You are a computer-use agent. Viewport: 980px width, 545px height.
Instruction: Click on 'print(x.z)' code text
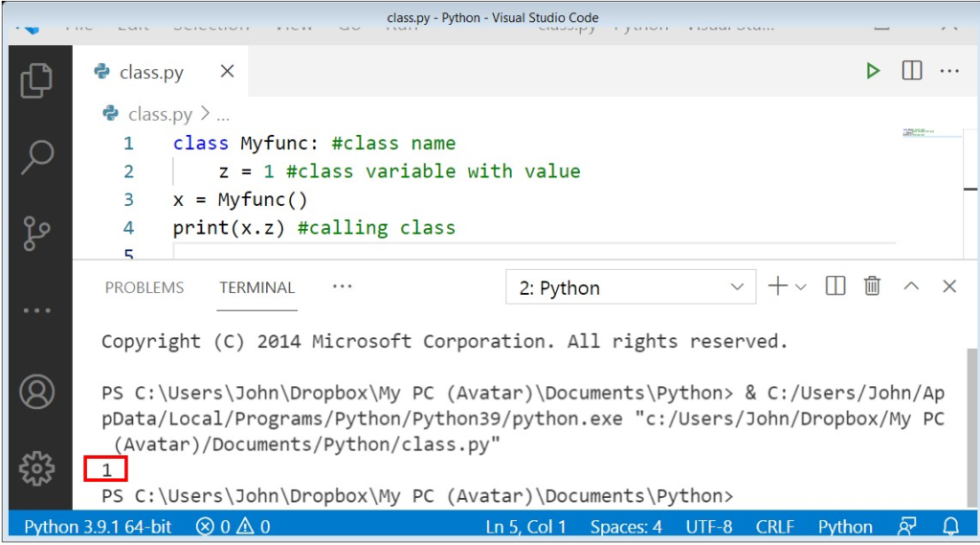pyautogui.click(x=229, y=228)
